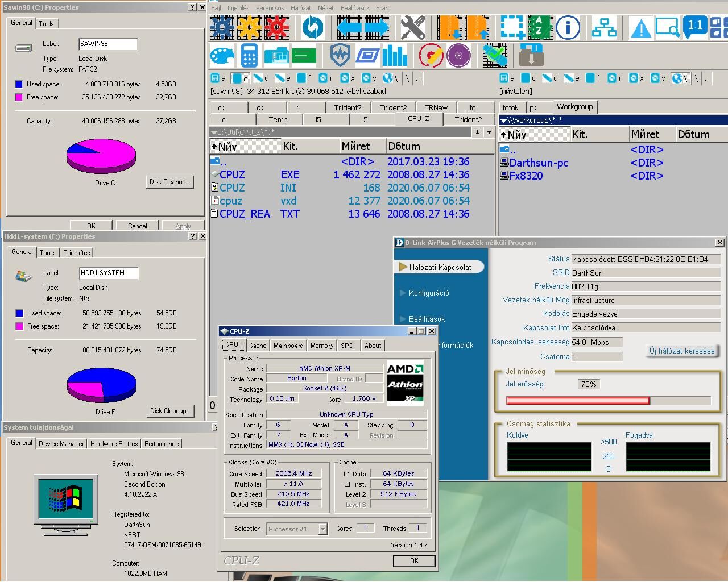Viewport: 728px width, 582px height.
Task: Click the orange zip pack icon with down arrow
Action: point(449,27)
